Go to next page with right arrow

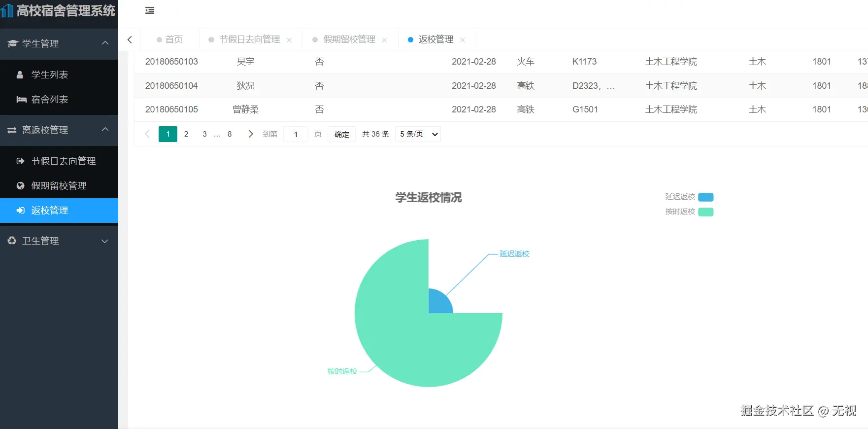click(x=250, y=134)
